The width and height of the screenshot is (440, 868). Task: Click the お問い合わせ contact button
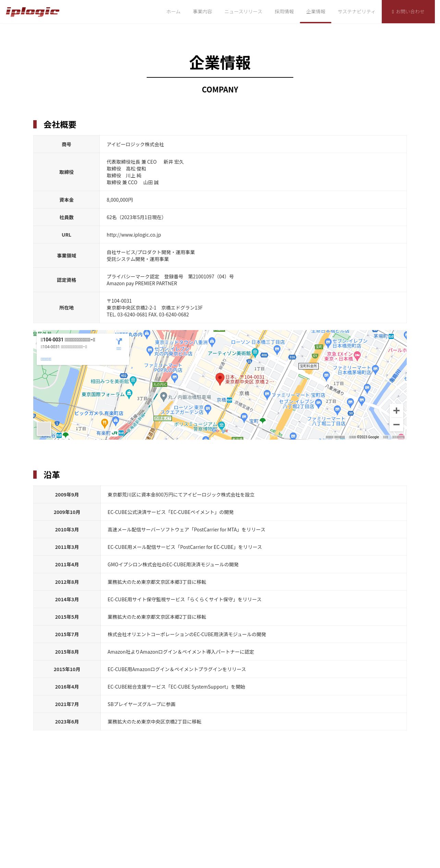[408, 12]
